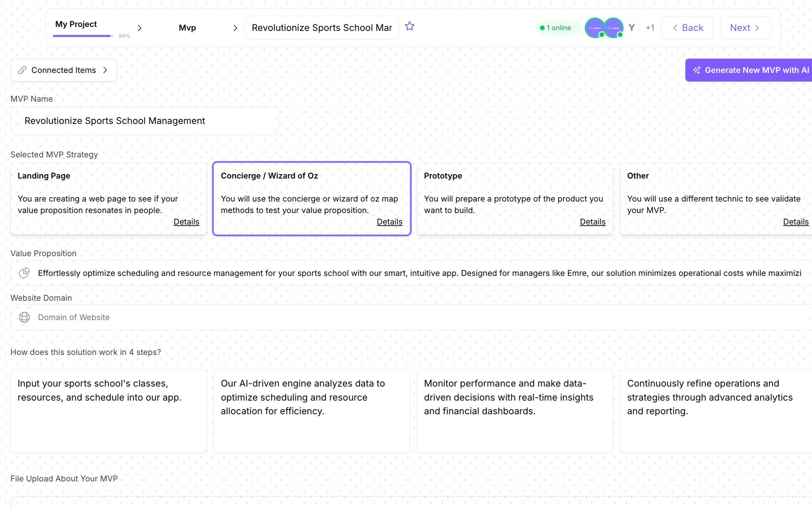Screen dimensions: 812x508
Task: Click the +1 additional users indicator
Action: (650, 28)
